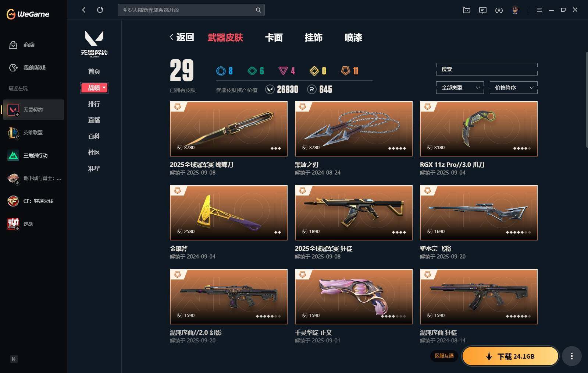588x373 pixels.
Task: Switch to the 卡面 tab
Action: 274,38
